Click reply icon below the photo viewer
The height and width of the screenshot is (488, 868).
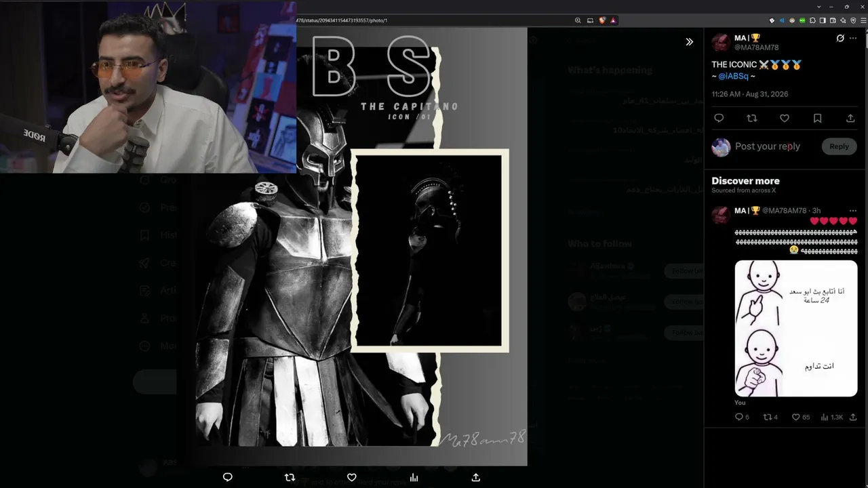[228, 477]
